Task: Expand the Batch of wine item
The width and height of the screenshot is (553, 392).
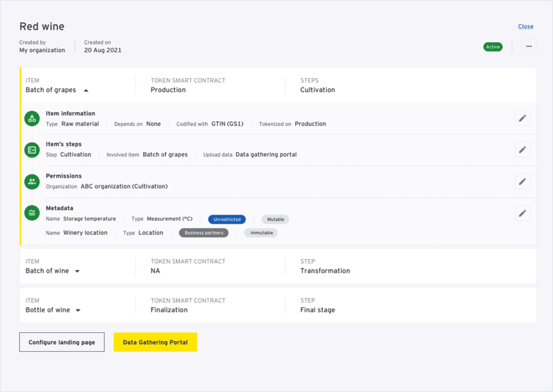Action: [x=77, y=271]
